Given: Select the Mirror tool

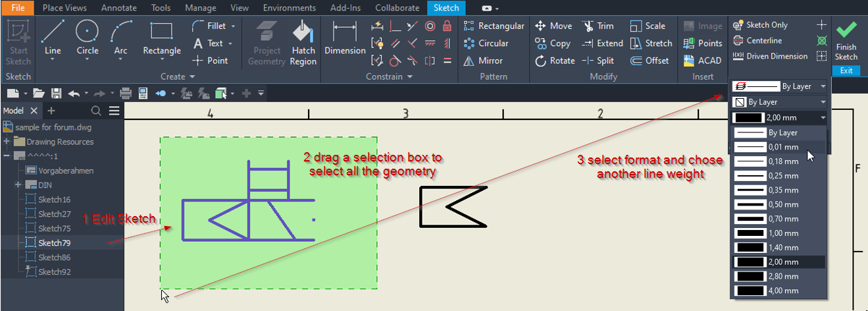Looking at the screenshot, I should coord(483,61).
